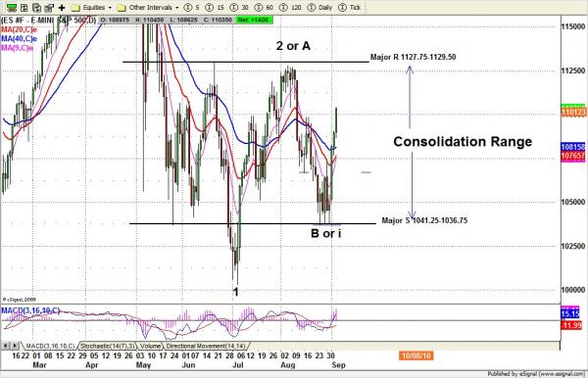This screenshot has height=378, width=588.
Task: Click the 'Major S 1041.25-1036.75' annotation
Action: [424, 220]
